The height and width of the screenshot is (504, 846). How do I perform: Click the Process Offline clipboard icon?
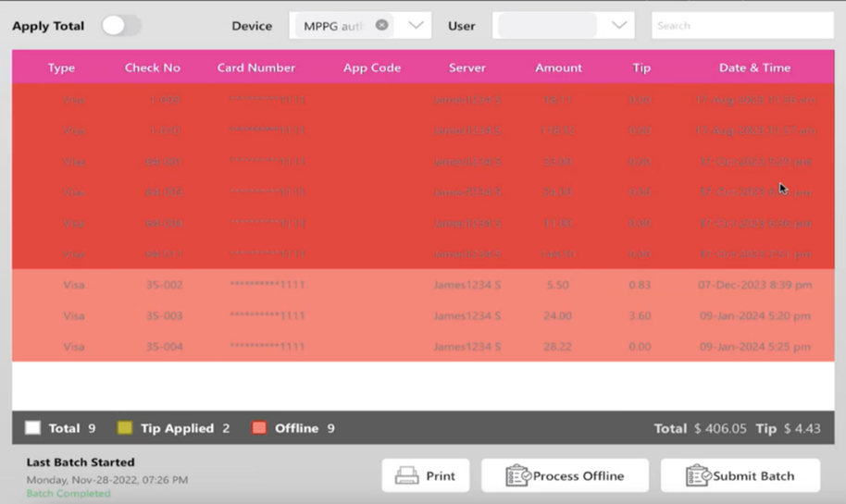tap(517, 476)
